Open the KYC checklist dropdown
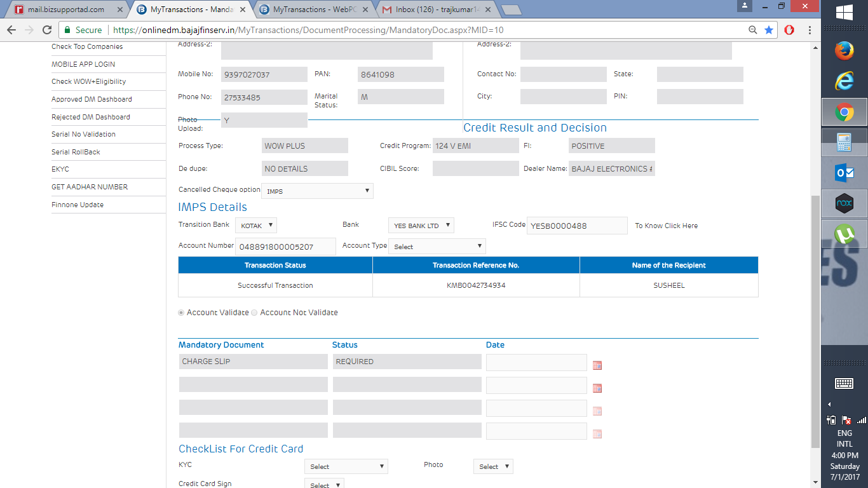Viewport: 868px width, 488px height. 346,466
